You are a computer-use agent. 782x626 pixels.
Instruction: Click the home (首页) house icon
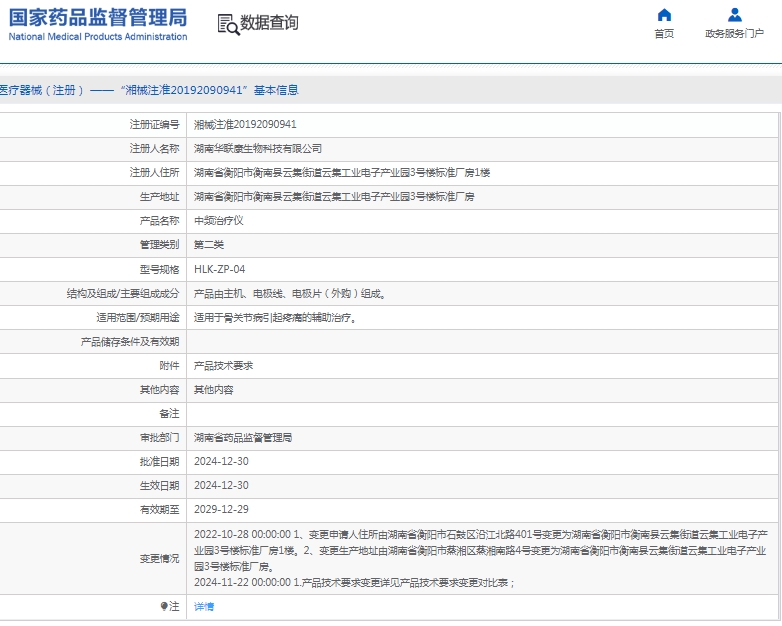click(x=664, y=15)
